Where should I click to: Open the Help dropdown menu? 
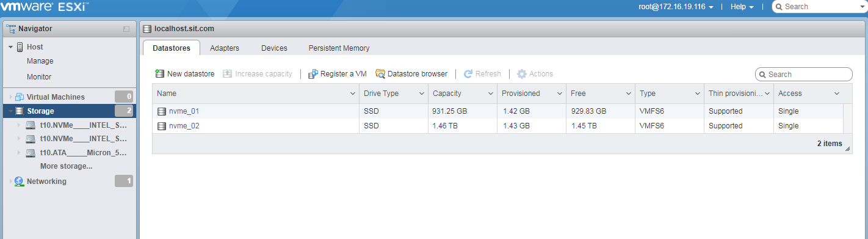742,7
